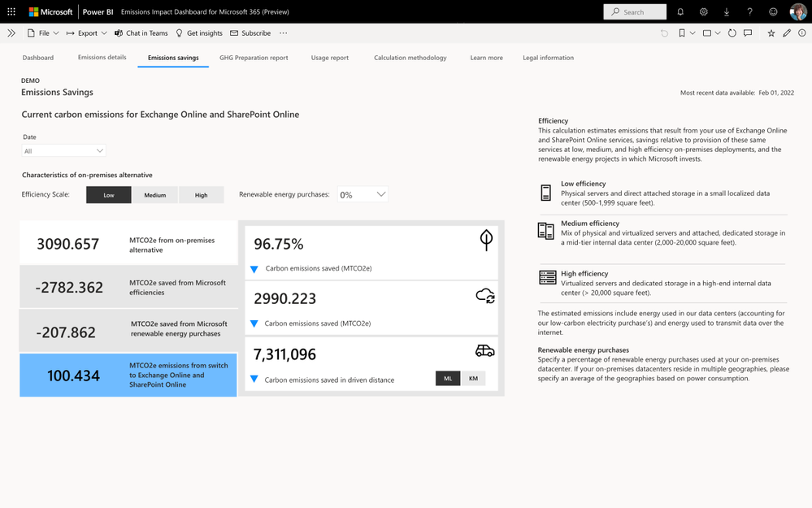The height and width of the screenshot is (508, 812).
Task: Expand the bookmarks dropdown chevron
Action: click(x=693, y=33)
